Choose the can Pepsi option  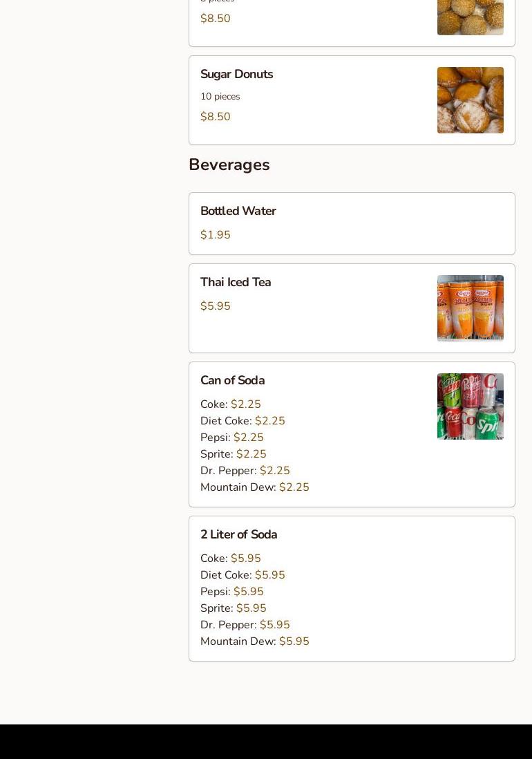point(231,438)
